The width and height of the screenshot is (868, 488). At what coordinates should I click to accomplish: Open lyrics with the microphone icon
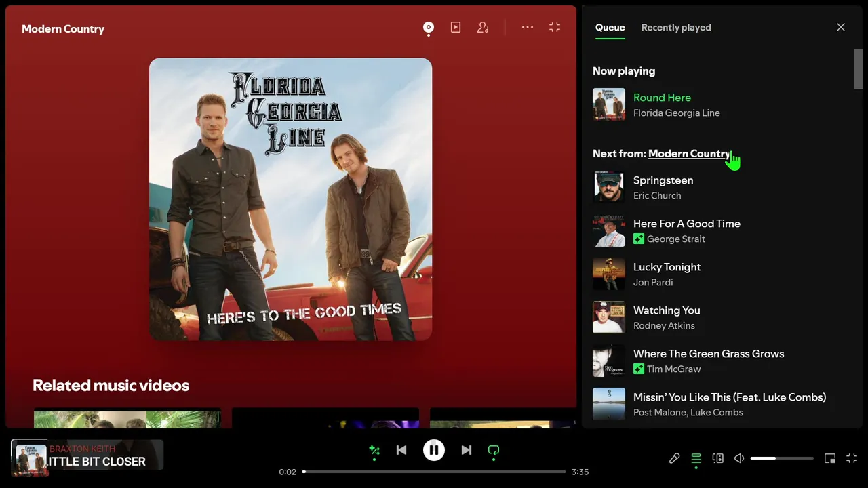coord(674,458)
